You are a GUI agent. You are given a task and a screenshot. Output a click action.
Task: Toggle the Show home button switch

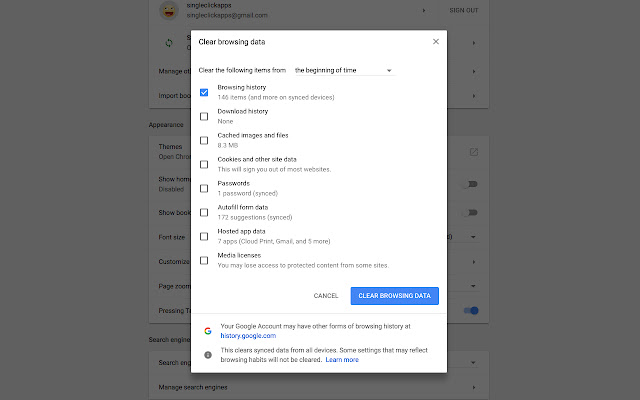point(470,184)
